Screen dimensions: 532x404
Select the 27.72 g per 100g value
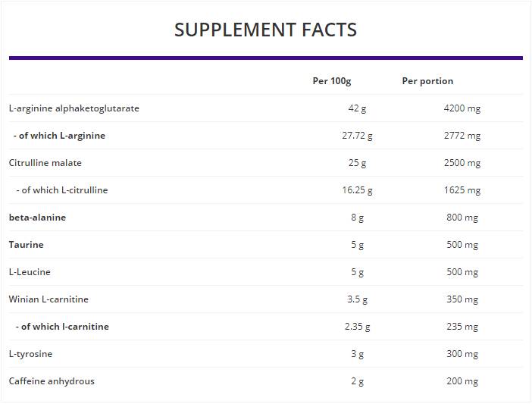[x=357, y=136]
